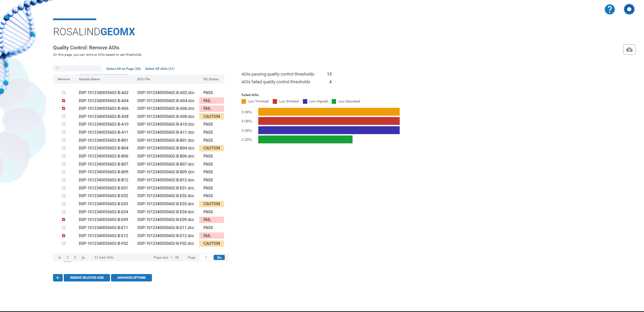Click the cloud download icon
Screen dimensions: 644x312
point(629,49)
